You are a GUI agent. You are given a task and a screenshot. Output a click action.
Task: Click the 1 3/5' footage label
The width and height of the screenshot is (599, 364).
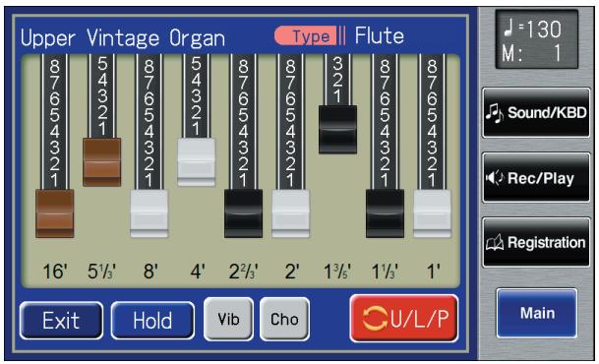pyautogui.click(x=337, y=272)
